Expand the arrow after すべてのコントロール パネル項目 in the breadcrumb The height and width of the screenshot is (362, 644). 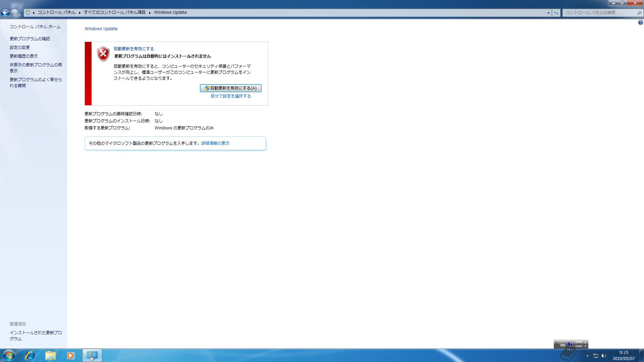150,12
